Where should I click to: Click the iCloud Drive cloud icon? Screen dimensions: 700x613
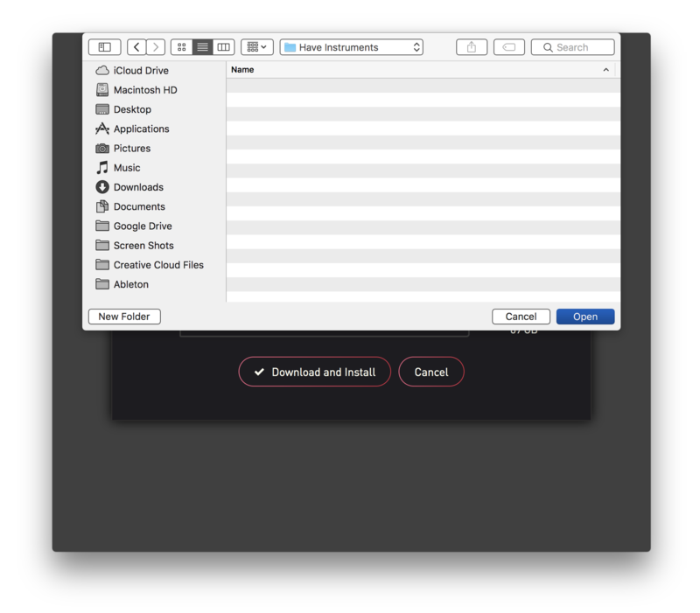102,71
